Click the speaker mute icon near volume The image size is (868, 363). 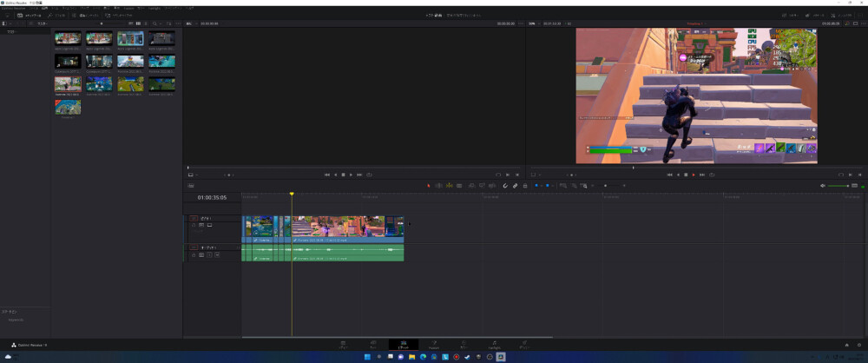pyautogui.click(x=823, y=186)
